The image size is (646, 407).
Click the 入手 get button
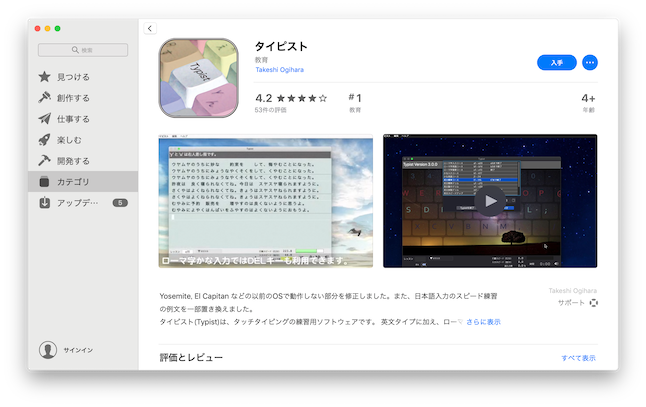(557, 63)
